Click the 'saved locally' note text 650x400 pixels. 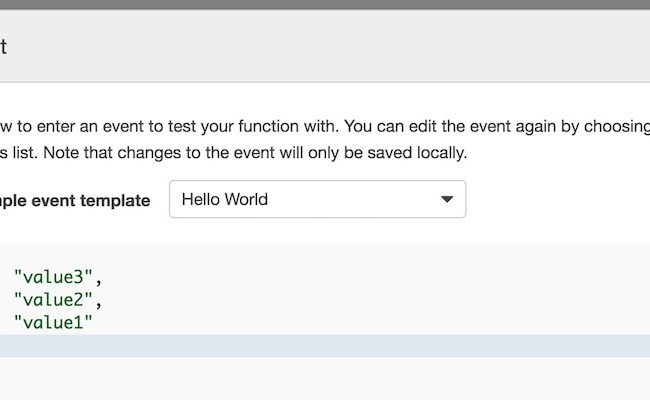point(417,153)
